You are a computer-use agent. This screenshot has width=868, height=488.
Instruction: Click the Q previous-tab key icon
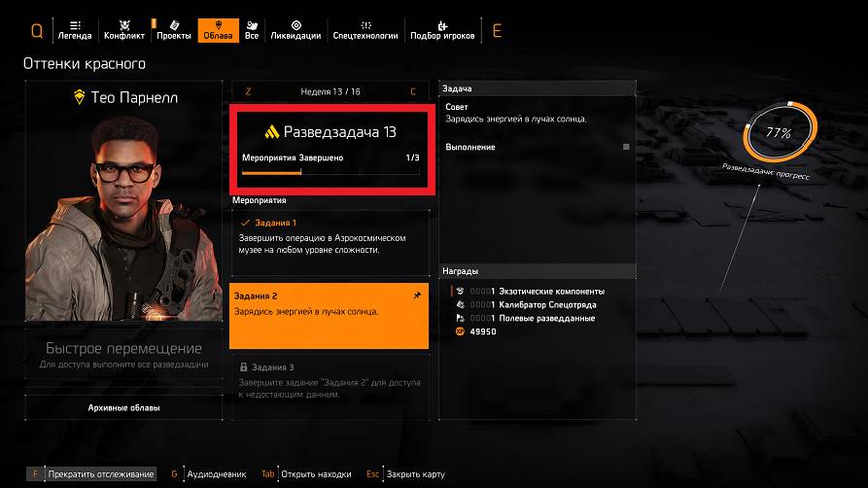[x=37, y=31]
